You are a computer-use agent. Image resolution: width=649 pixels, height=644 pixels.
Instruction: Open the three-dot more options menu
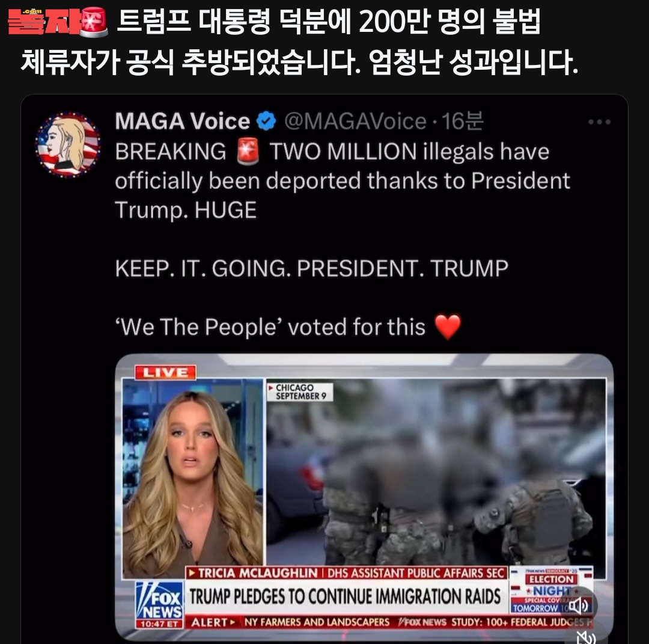[599, 122]
